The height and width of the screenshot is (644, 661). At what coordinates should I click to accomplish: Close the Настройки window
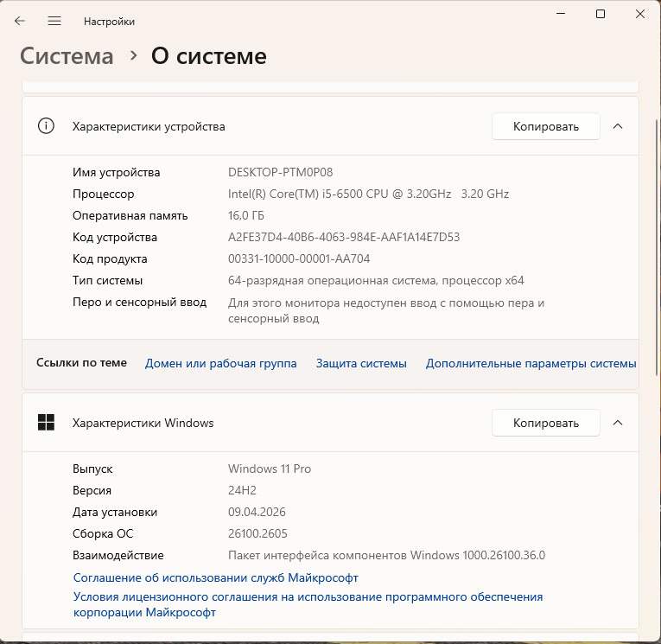[x=640, y=14]
